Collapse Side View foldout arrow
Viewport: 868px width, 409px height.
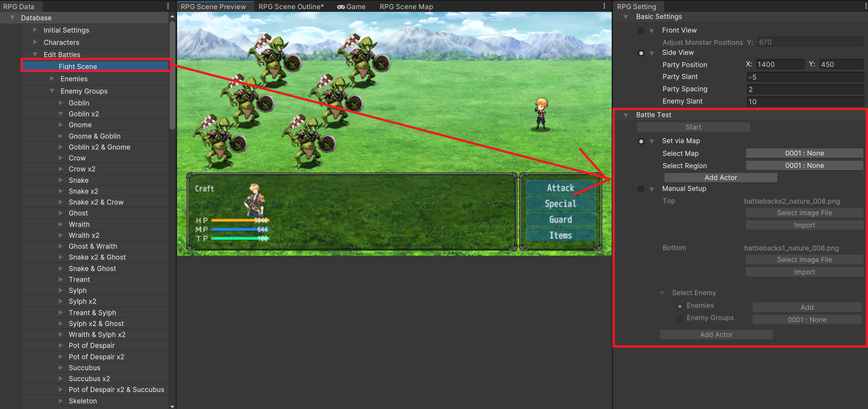coord(652,53)
